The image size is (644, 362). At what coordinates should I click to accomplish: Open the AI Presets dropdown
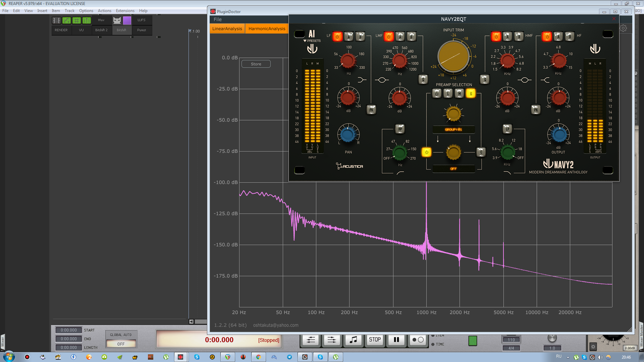(x=312, y=41)
